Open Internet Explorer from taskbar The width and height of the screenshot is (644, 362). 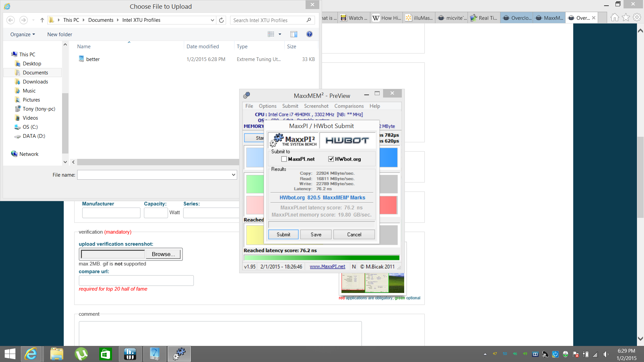coord(31,354)
